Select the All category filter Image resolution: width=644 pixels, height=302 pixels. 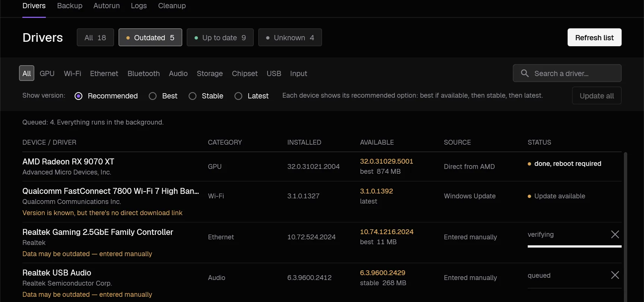[x=26, y=73]
